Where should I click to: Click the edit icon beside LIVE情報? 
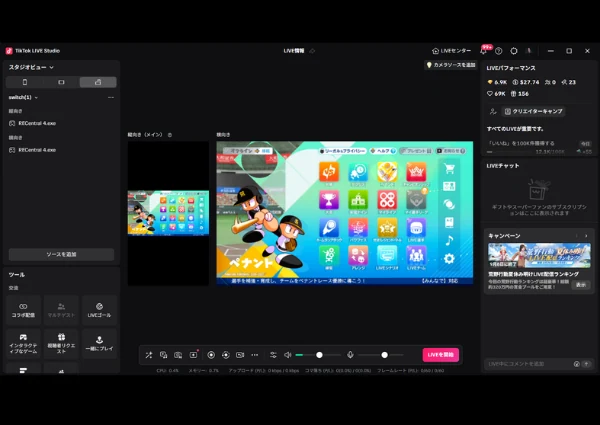pos(312,51)
